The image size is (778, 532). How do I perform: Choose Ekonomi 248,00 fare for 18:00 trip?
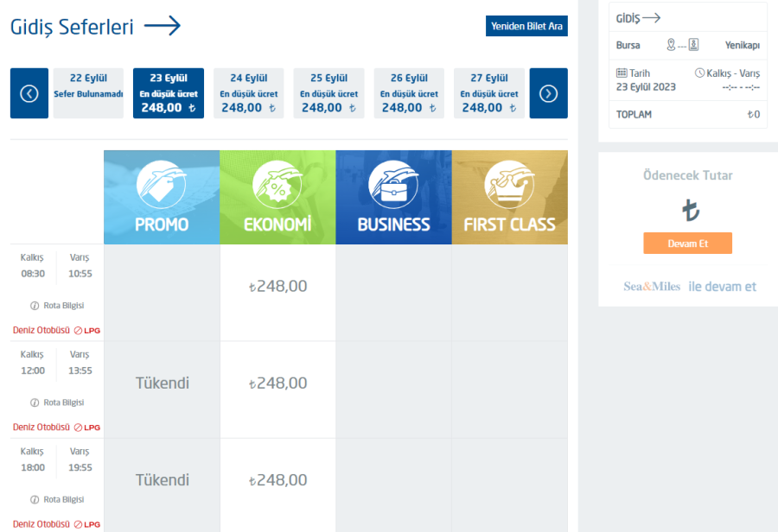(277, 480)
